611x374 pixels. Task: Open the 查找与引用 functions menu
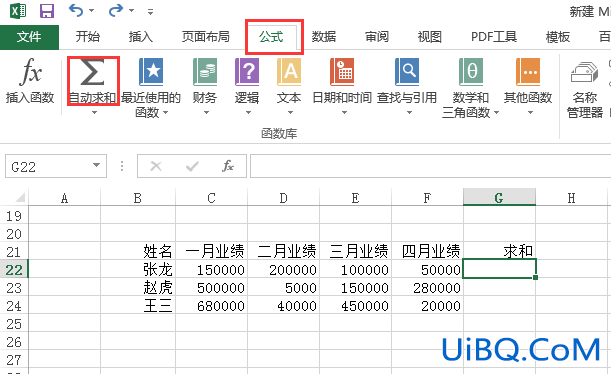pyautogui.click(x=407, y=86)
